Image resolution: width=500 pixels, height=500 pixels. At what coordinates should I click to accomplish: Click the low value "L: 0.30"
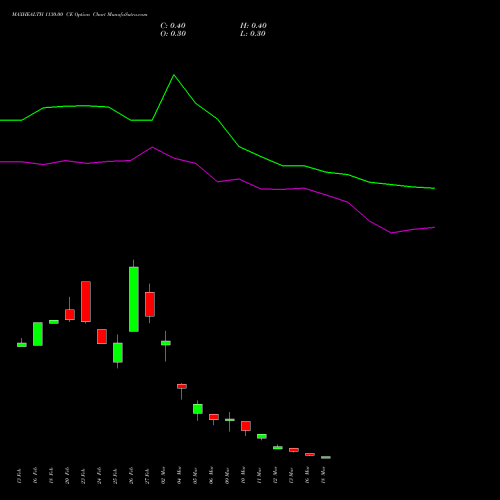pyautogui.click(x=253, y=34)
